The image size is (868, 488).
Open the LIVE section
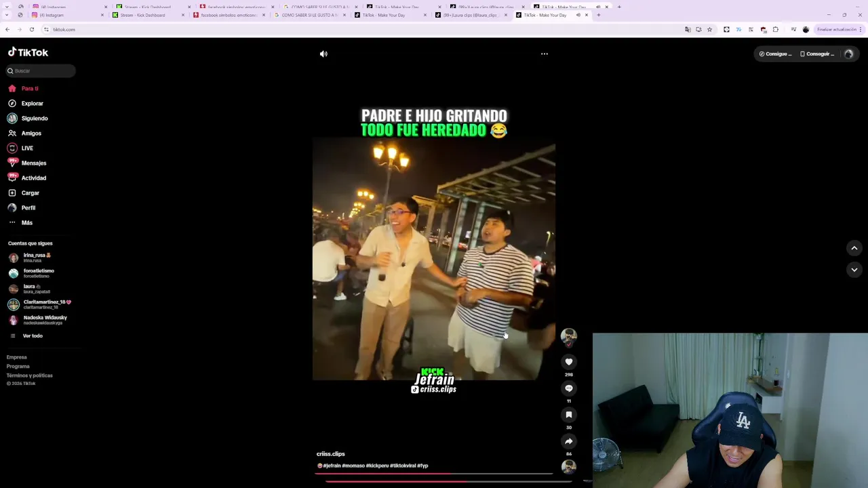(x=20, y=148)
